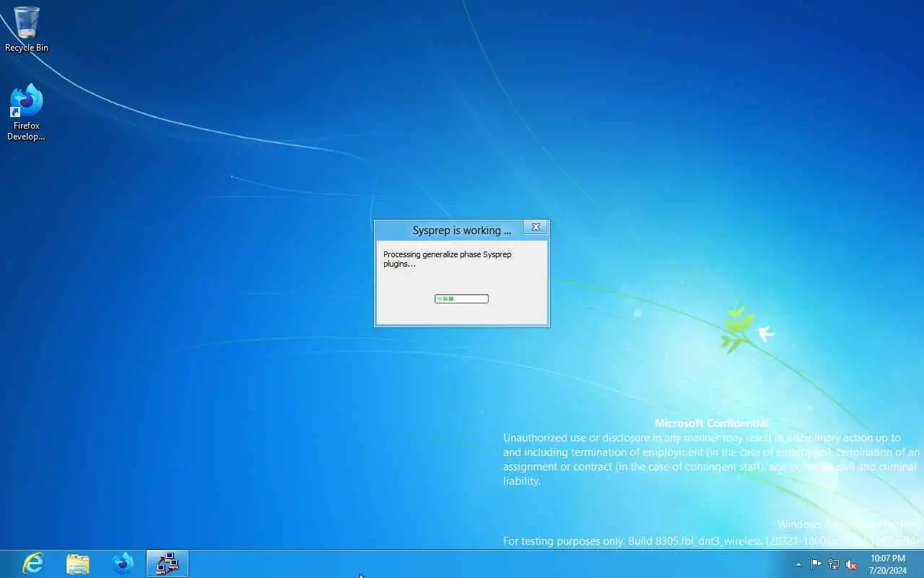Click the Sysprep progress bar

[x=461, y=298]
